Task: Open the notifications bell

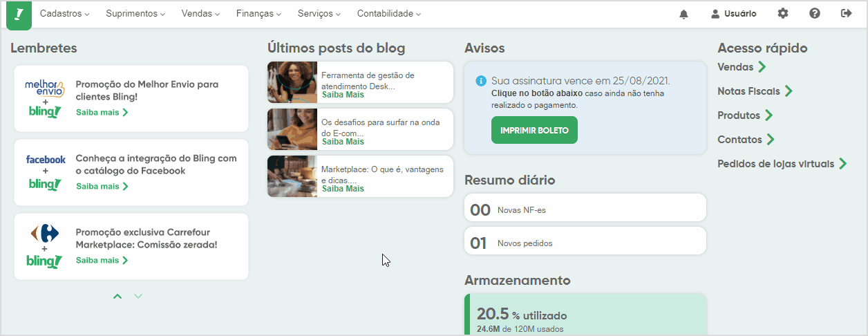Action: pyautogui.click(x=683, y=14)
